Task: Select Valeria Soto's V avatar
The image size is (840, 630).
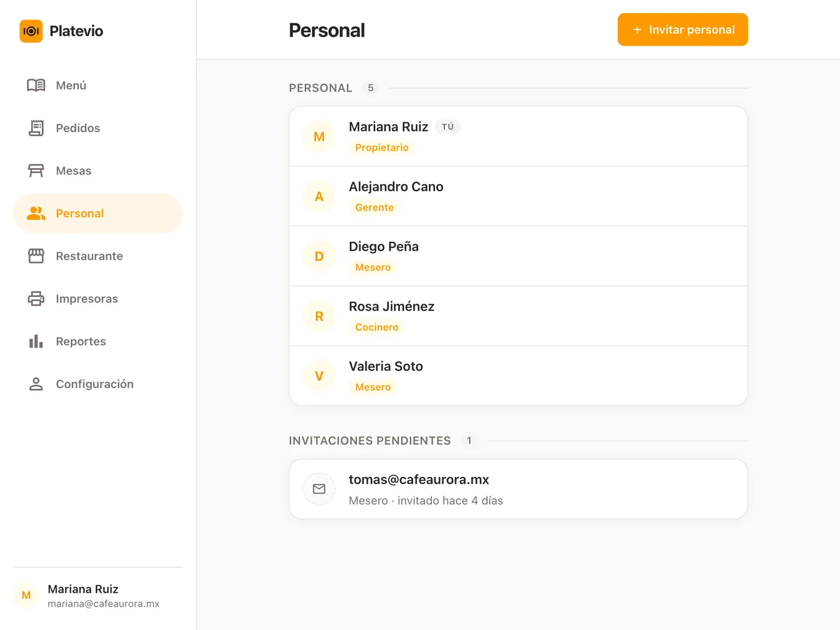Action: pos(319,376)
